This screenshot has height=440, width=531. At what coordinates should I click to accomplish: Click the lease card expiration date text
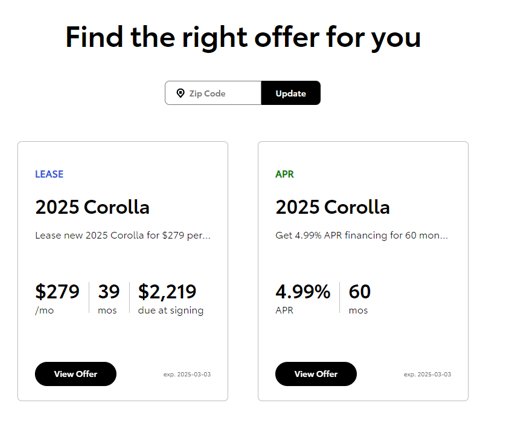[187, 374]
